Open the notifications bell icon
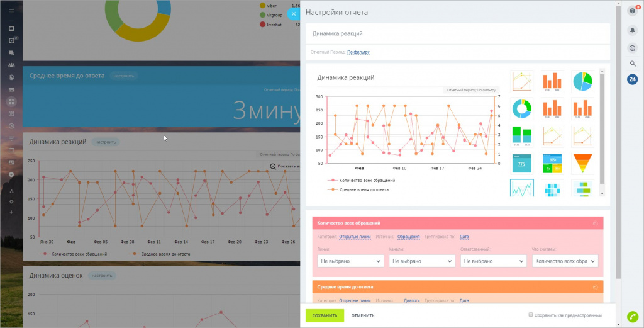644x328 pixels. [x=633, y=30]
